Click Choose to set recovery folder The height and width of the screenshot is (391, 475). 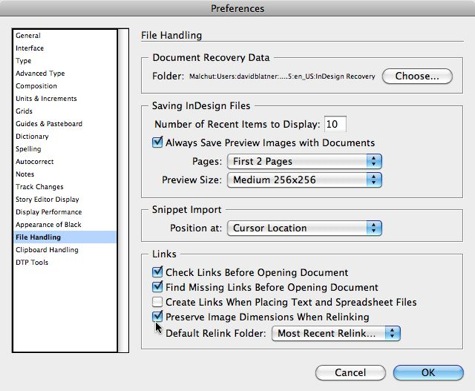(417, 76)
